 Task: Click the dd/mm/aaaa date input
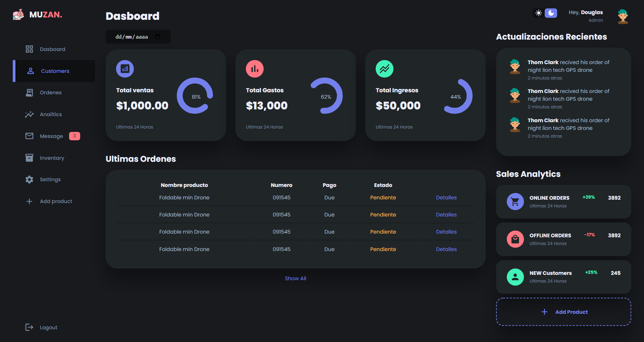138,37
